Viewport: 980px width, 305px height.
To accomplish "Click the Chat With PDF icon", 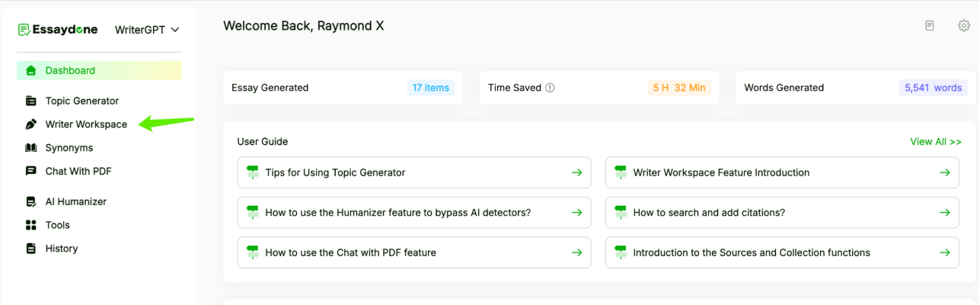I will [31, 171].
